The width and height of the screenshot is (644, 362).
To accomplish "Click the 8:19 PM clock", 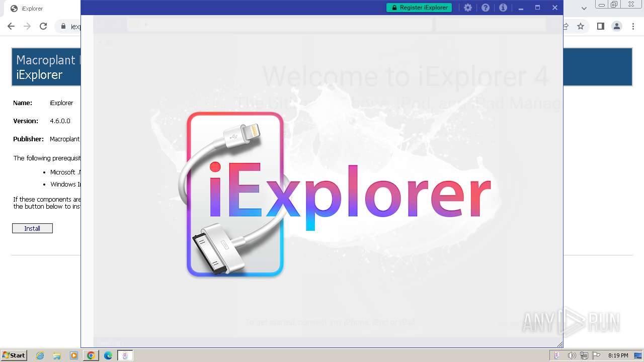I will coord(618,355).
